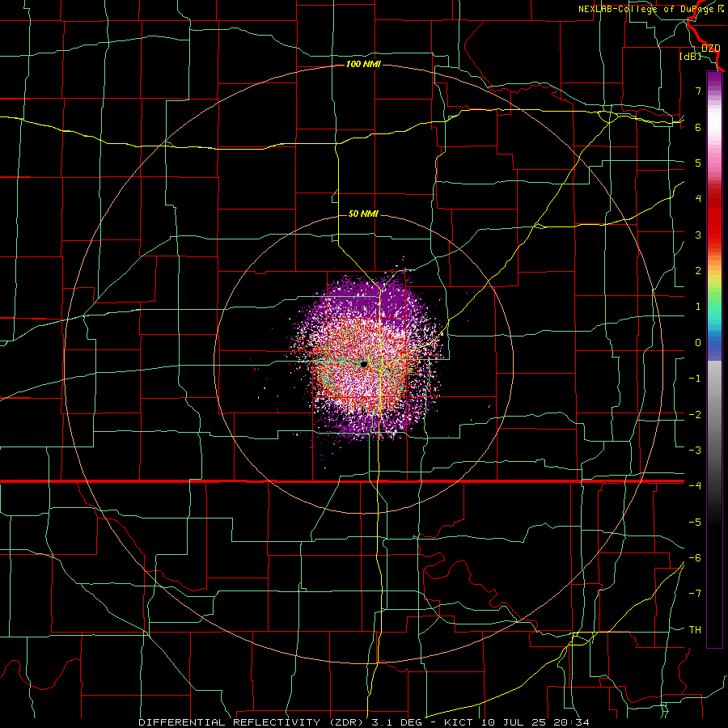The image size is (728, 728).
Task: Click the "1" value on the color scale
Action: click(x=698, y=307)
